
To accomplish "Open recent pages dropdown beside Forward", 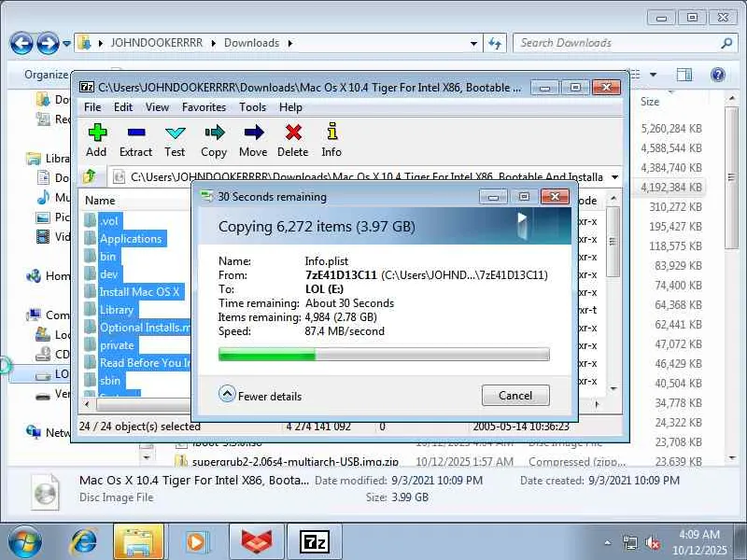I will coord(66,43).
